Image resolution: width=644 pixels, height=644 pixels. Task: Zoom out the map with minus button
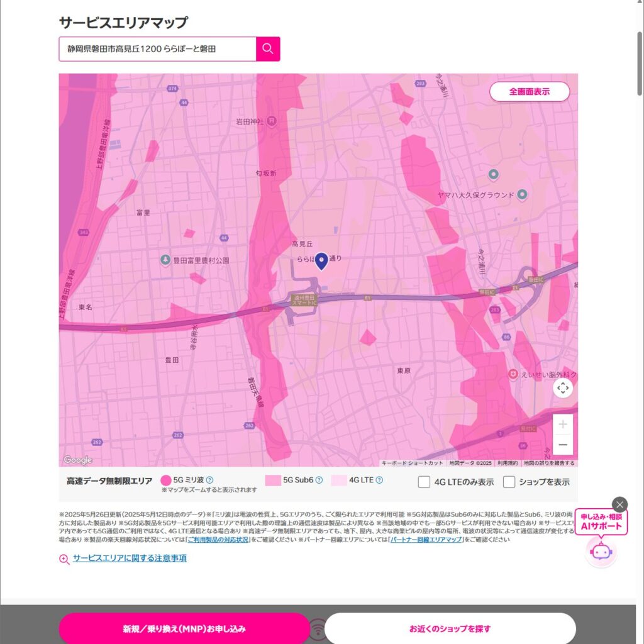563,445
